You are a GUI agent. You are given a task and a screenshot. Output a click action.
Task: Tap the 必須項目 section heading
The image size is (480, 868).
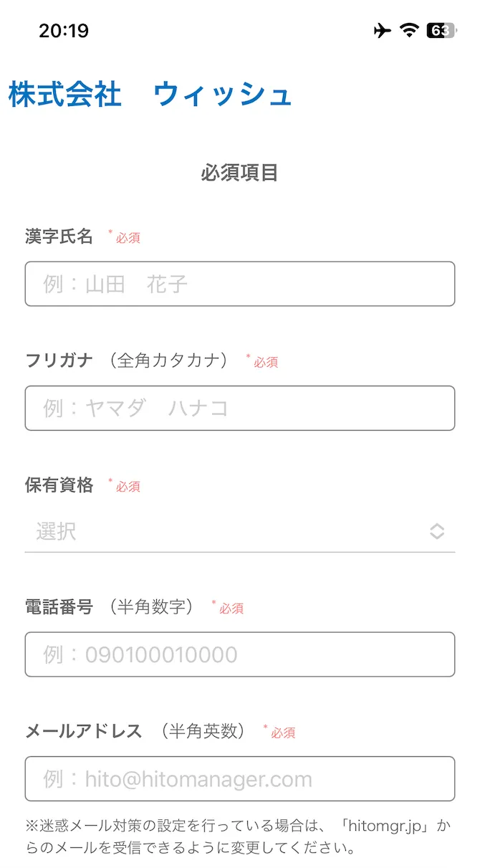[240, 172]
